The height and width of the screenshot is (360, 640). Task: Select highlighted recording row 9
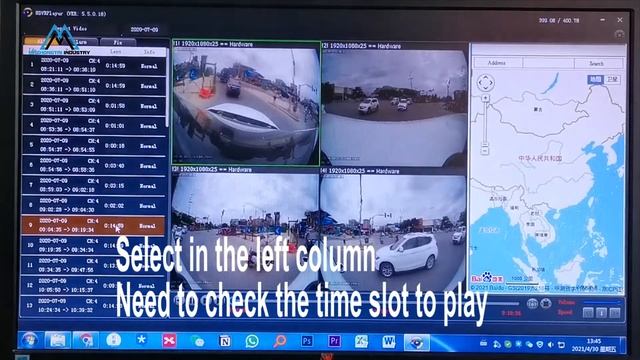93,225
